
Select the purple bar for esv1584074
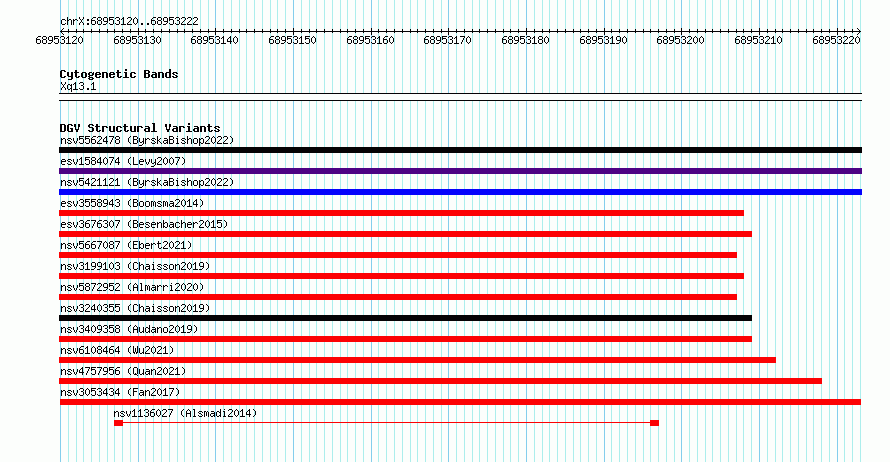click(x=460, y=171)
